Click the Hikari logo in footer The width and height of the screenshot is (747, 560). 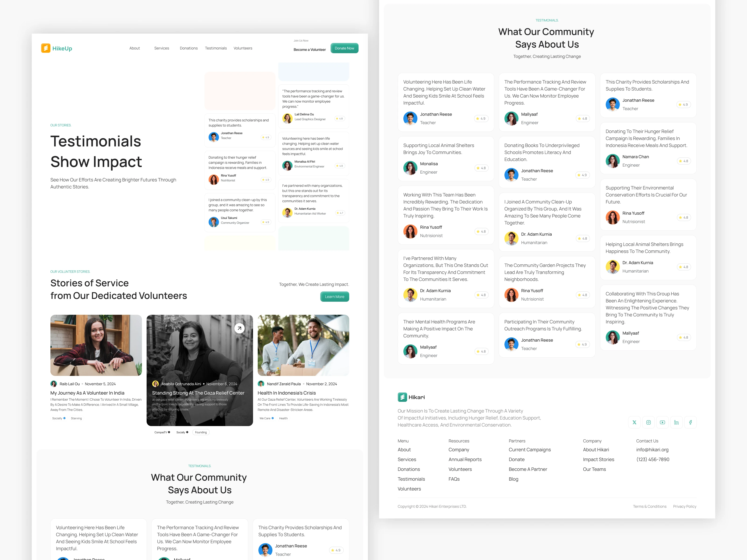click(x=411, y=397)
